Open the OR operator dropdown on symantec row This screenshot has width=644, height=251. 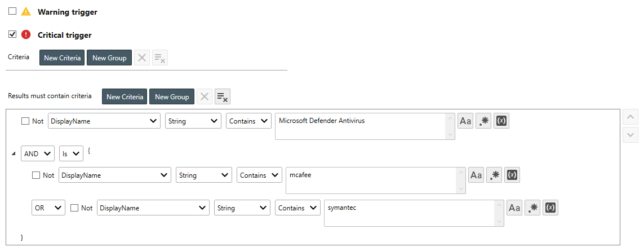pyautogui.click(x=48, y=208)
